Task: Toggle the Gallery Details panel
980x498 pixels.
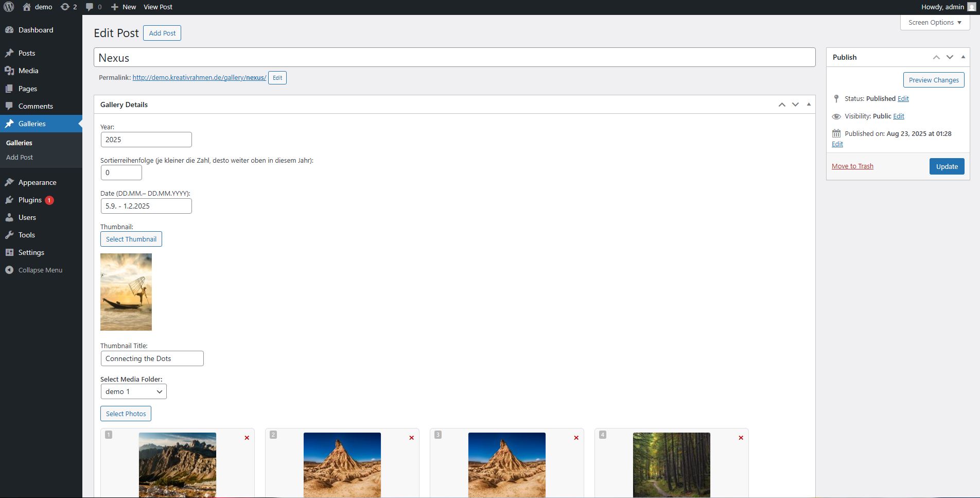Action: point(809,105)
